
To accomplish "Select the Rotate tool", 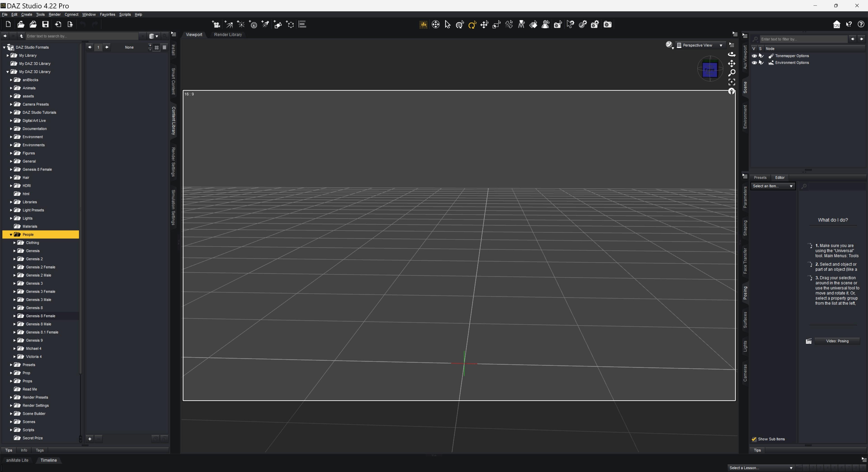I will pos(472,24).
